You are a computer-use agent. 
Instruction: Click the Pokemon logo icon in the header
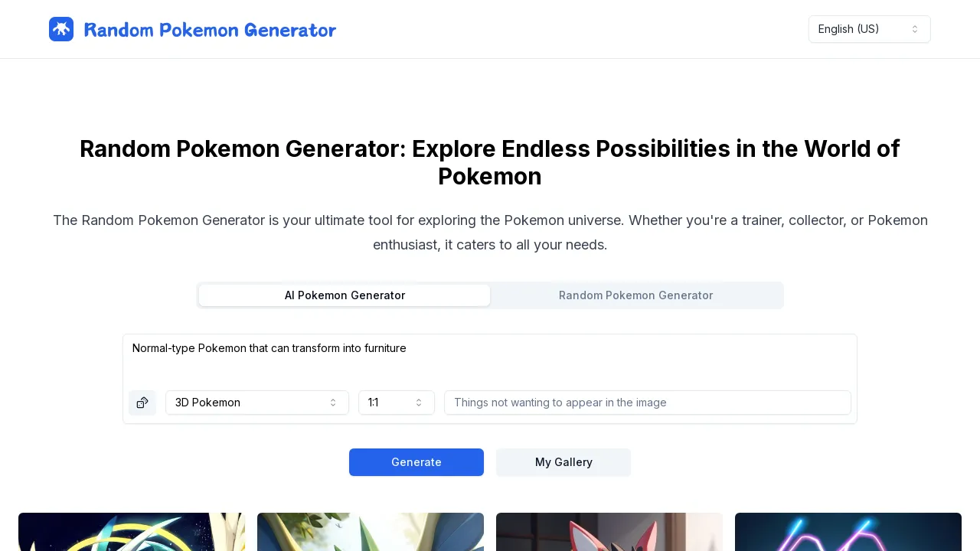point(61,29)
